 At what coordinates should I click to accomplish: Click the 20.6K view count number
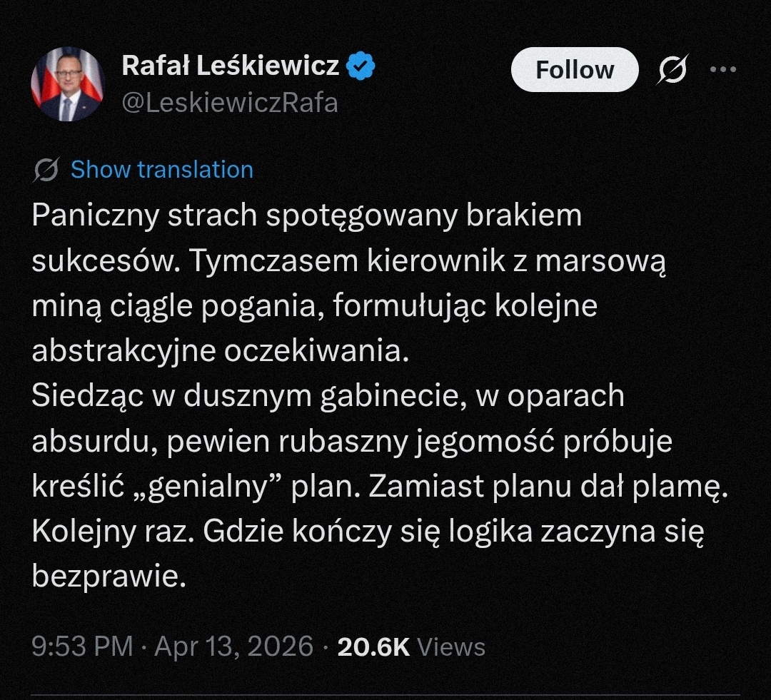click(x=373, y=646)
